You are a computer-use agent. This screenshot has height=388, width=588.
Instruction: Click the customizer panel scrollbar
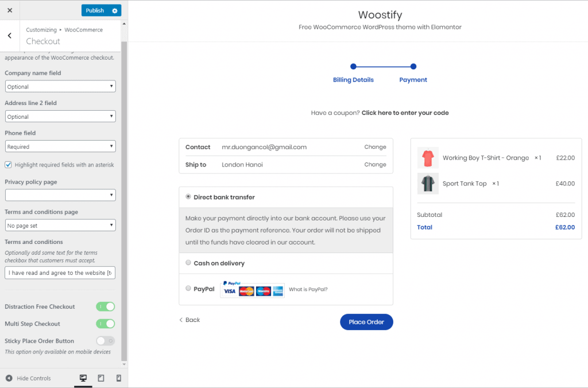124,200
